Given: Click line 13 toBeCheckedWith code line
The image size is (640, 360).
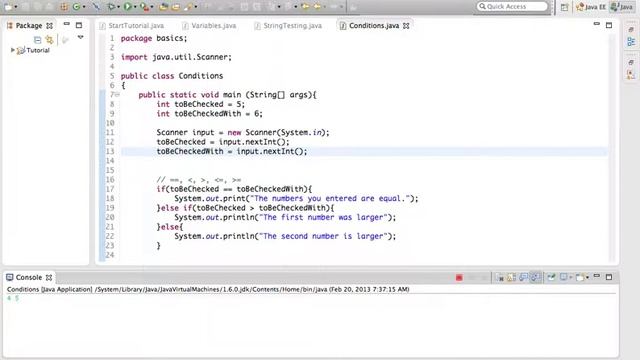Looking at the screenshot, I should tap(232, 151).
